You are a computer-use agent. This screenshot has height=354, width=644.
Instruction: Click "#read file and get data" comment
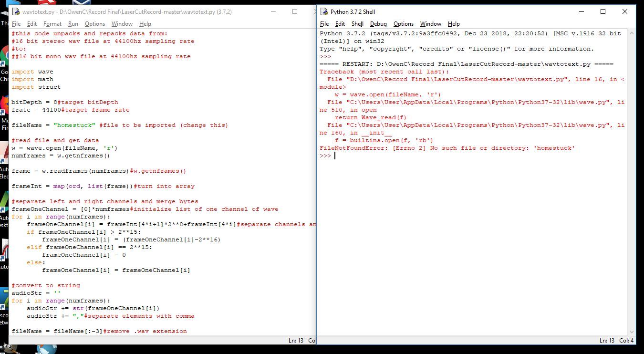(55, 141)
